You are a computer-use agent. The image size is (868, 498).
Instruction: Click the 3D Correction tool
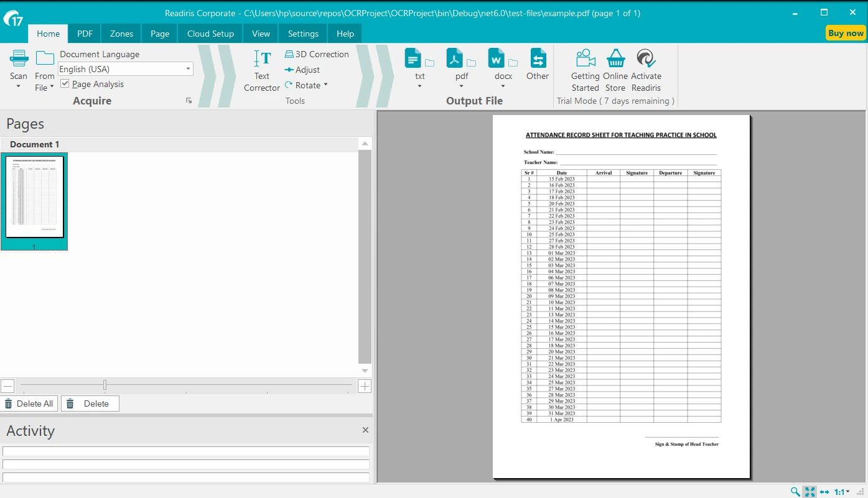[317, 54]
